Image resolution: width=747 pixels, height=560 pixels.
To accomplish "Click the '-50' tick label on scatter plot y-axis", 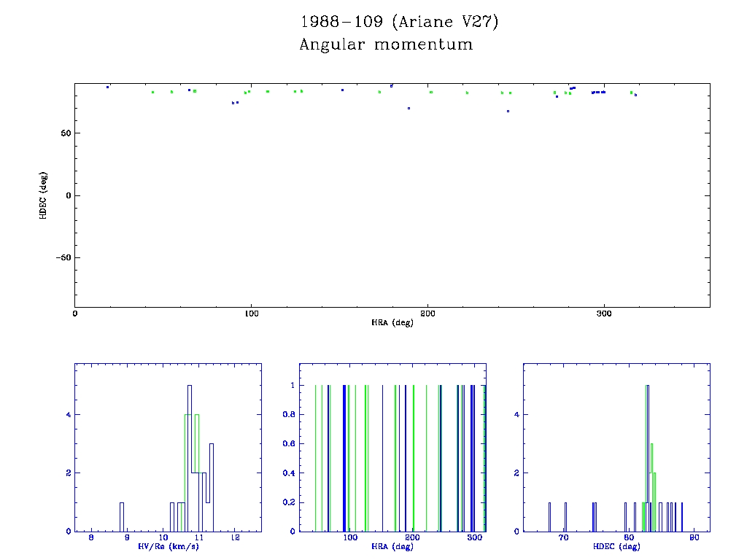I will tap(62, 258).
